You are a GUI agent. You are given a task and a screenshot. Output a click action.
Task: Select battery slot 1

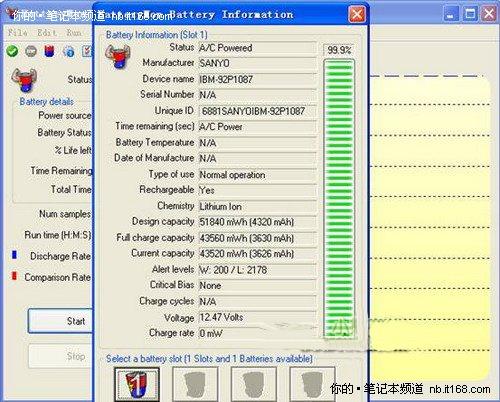click(x=137, y=383)
